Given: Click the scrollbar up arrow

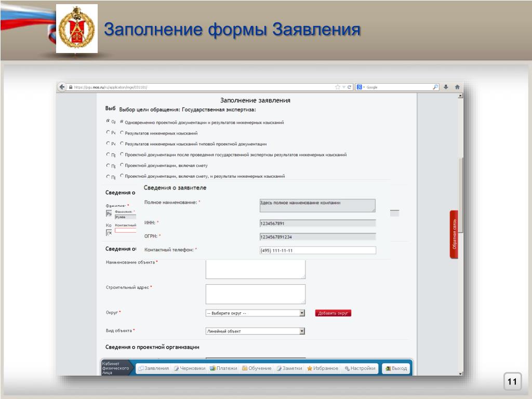Looking at the screenshot, I should click(x=460, y=96).
